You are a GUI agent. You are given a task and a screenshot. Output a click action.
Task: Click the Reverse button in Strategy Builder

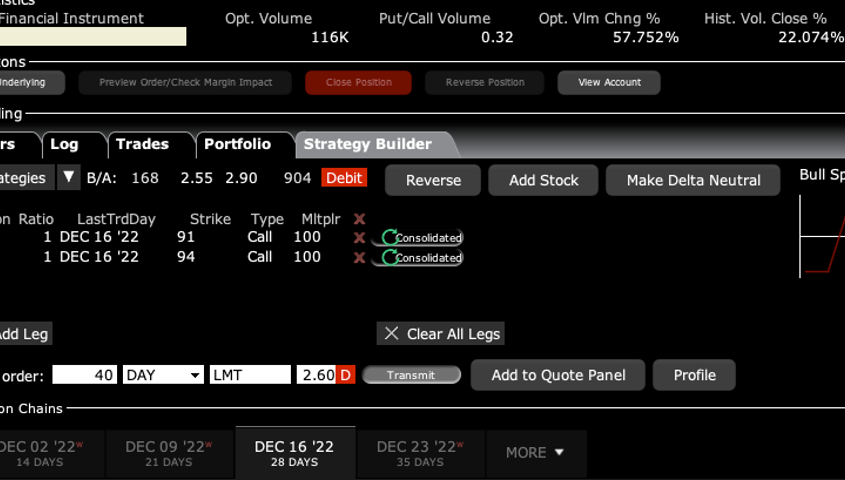coord(433,180)
